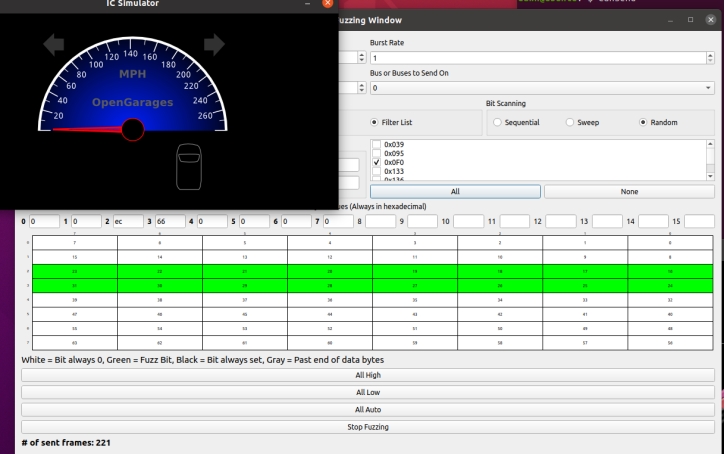The height and width of the screenshot is (454, 725).
Task: Click the byte 7 value field
Action: [x=338, y=221]
